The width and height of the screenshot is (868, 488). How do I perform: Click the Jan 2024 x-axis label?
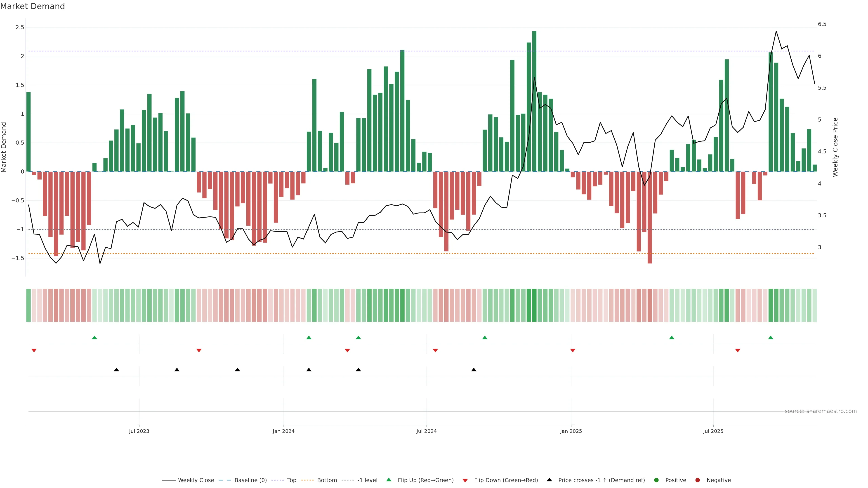click(x=283, y=431)
